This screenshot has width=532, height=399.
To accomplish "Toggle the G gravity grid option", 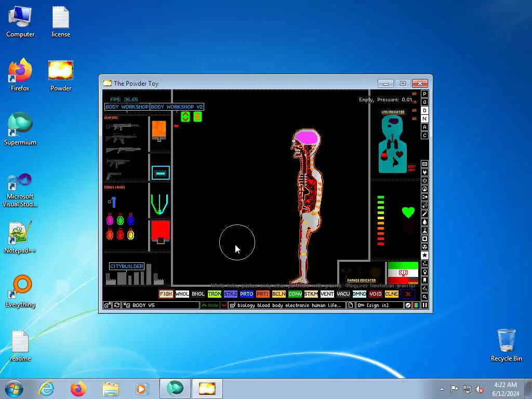I will 424,102.
